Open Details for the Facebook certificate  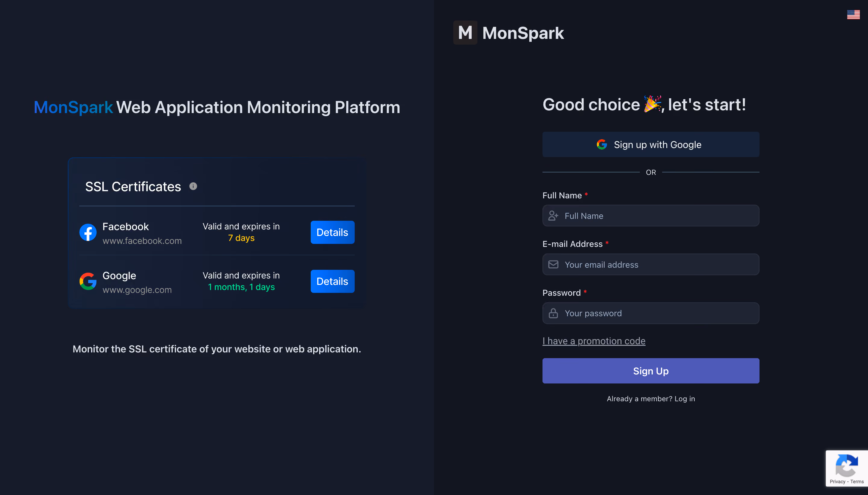coord(332,232)
